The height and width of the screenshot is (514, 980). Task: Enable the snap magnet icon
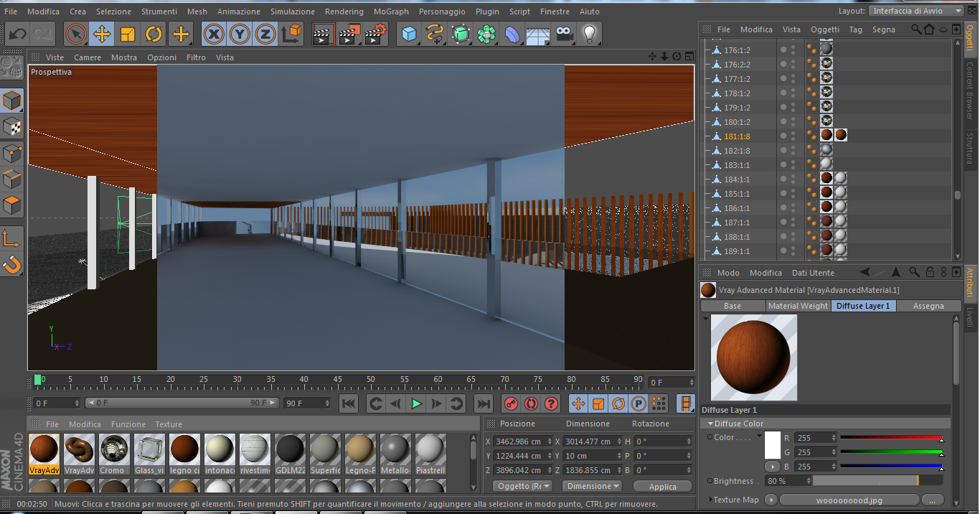tap(12, 265)
